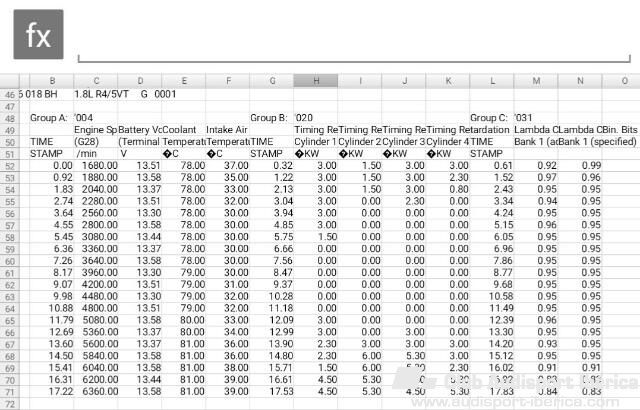Viewport: 640px width, 410px height.
Task: Select column C header
Action: pos(96,80)
